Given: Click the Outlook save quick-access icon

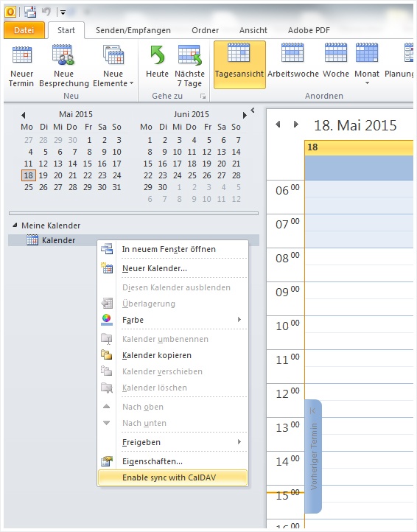Looking at the screenshot, I should (x=30, y=12).
